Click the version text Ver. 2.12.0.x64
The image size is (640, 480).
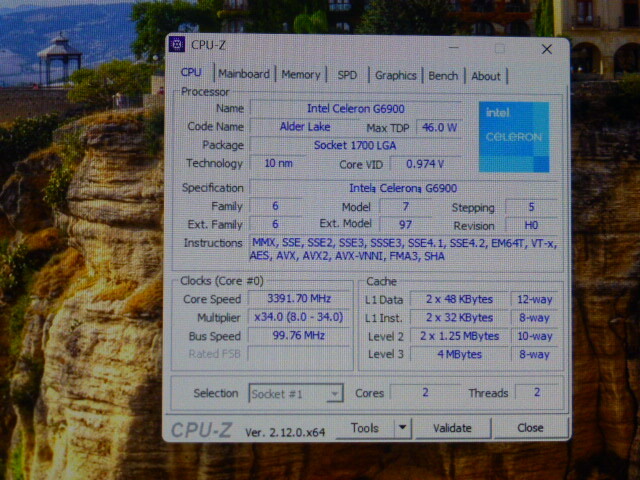coord(285,432)
